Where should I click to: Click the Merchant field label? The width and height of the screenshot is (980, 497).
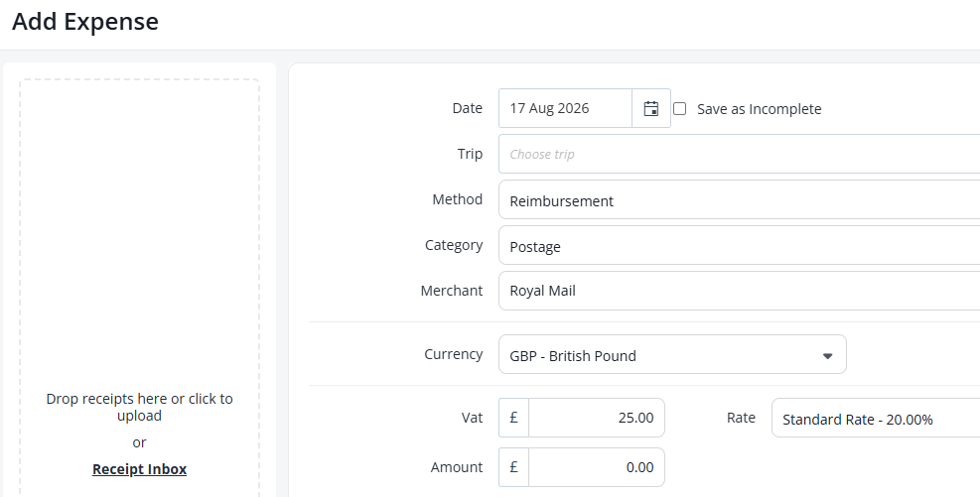point(451,291)
